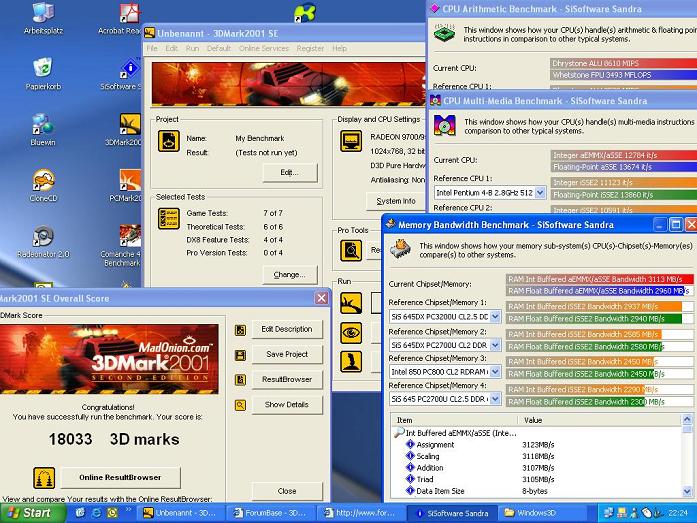Image resolution: width=697 pixels, height=523 pixels.
Task: Switch to Unbenannt 3DMark taskbar button
Action: point(182,513)
